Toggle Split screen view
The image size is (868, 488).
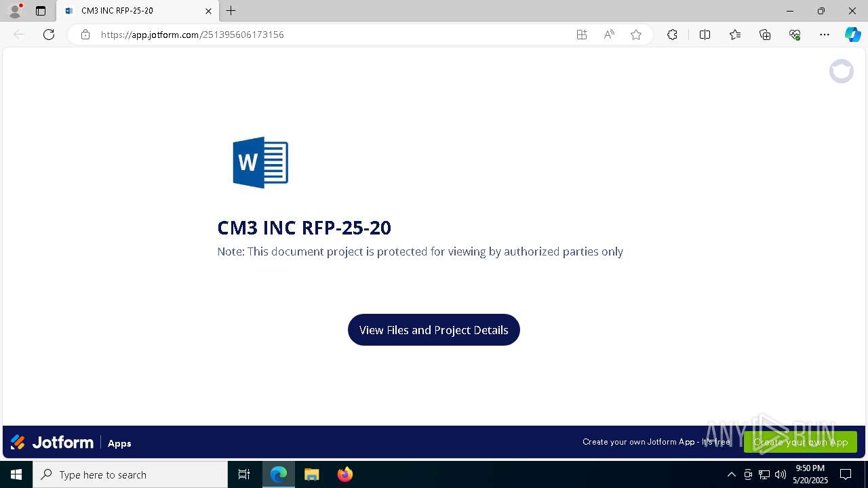[705, 35]
